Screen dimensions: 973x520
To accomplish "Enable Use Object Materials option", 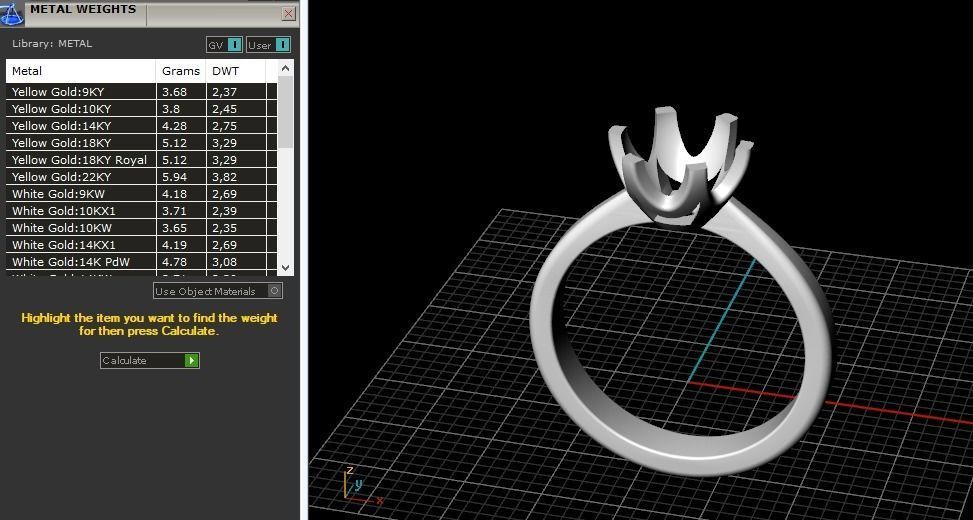I will (218, 291).
